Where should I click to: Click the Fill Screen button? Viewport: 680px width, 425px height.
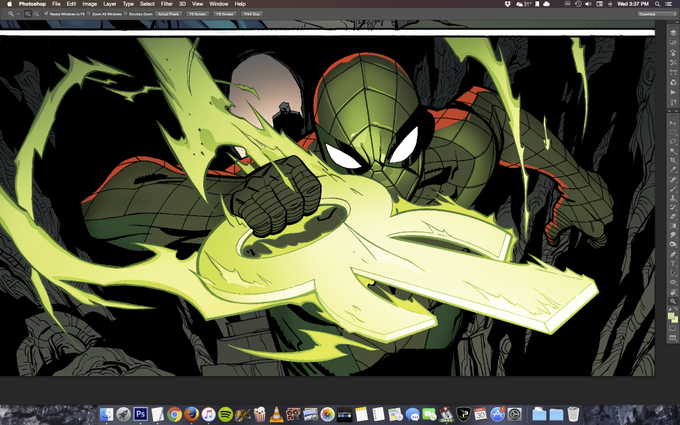225,14
